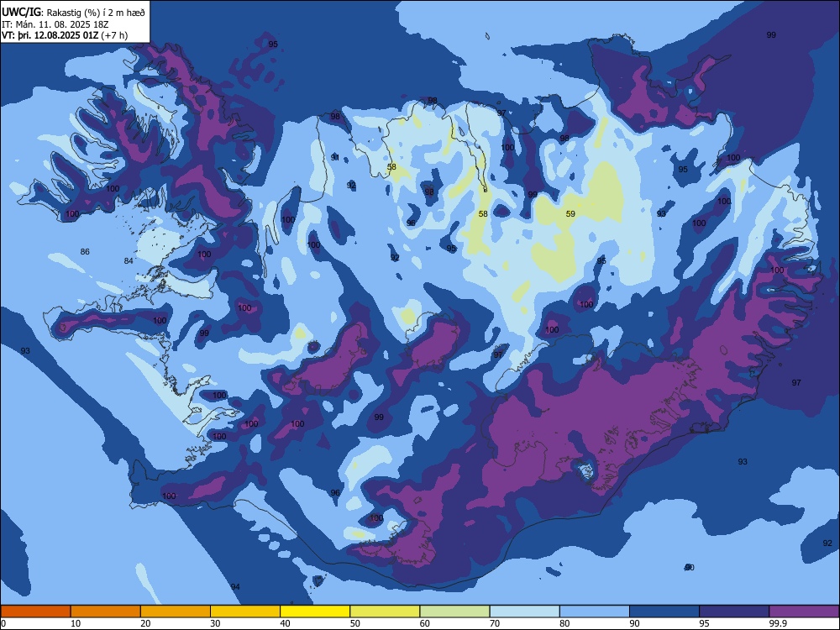Click the legend tick label '20'
The width and height of the screenshot is (840, 630).
click(x=145, y=623)
